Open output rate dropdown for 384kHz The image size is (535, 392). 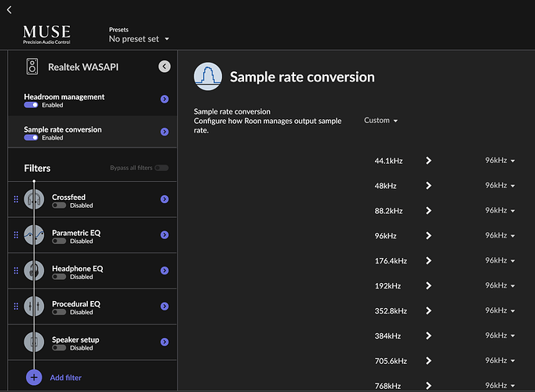[500, 336]
